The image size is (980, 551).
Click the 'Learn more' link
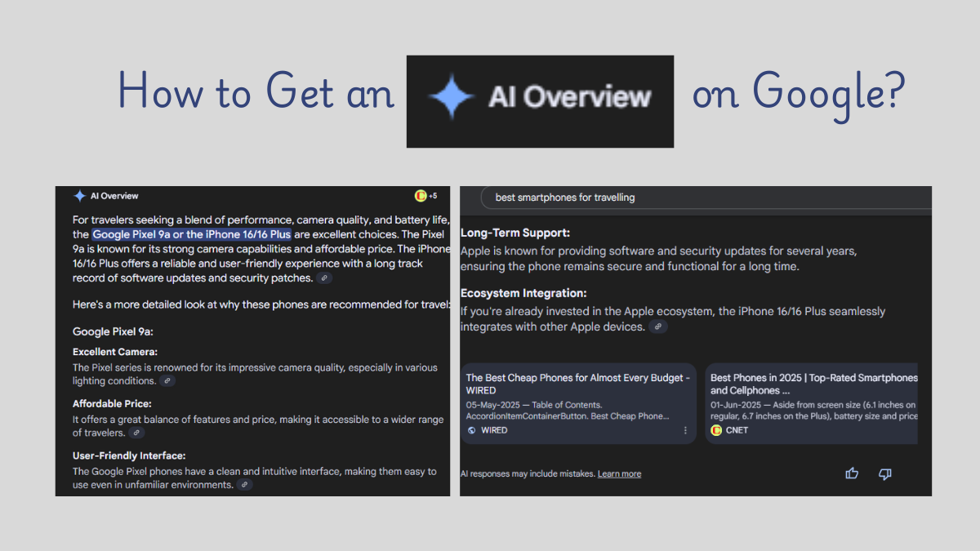(619, 474)
